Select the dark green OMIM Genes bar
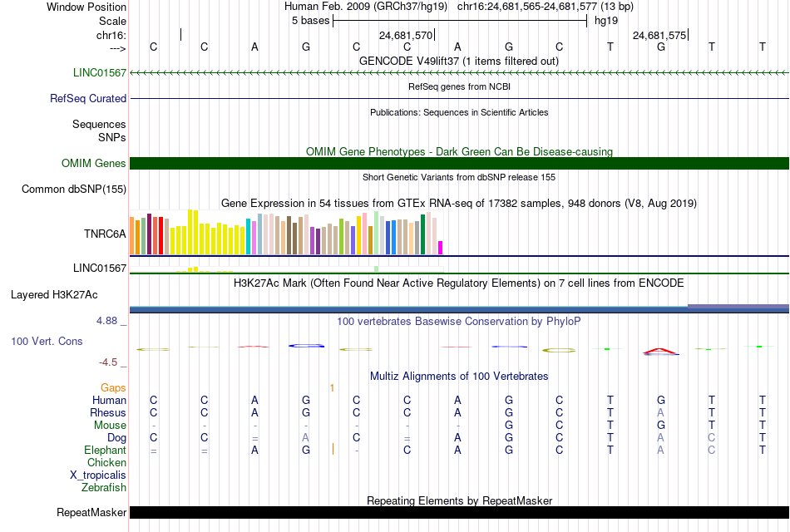 [459, 163]
